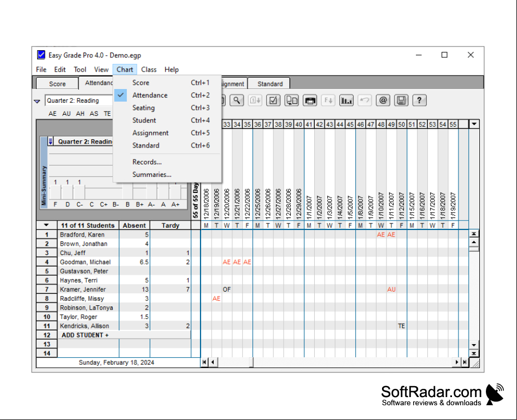The height and width of the screenshot is (420, 517).
Task: Open the day columns triangle menu
Action: click(x=474, y=124)
